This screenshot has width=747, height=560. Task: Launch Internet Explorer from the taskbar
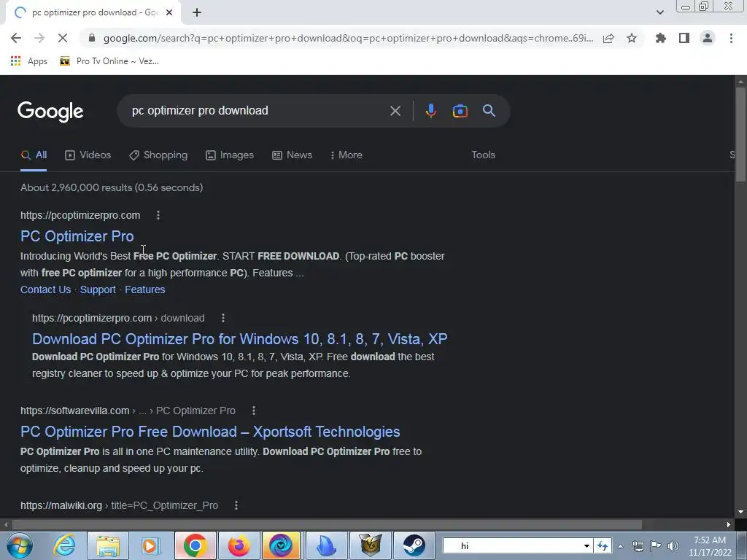coord(64,545)
